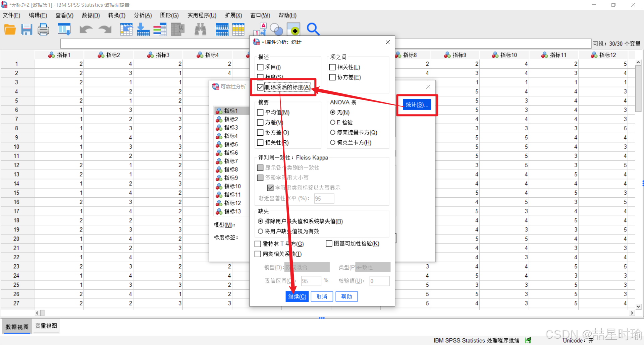The width and height of the screenshot is (644, 345).
Task: Select 指标9 in the variable list
Action: click(x=231, y=178)
